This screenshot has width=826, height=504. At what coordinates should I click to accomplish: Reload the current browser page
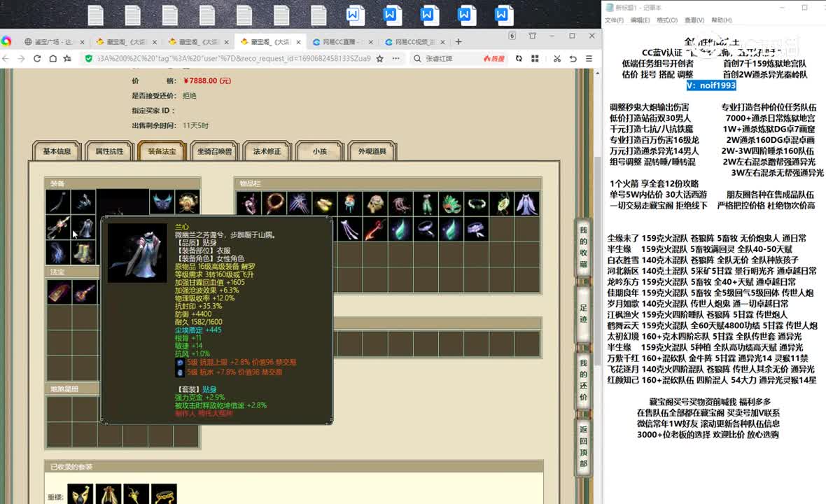(x=37, y=59)
